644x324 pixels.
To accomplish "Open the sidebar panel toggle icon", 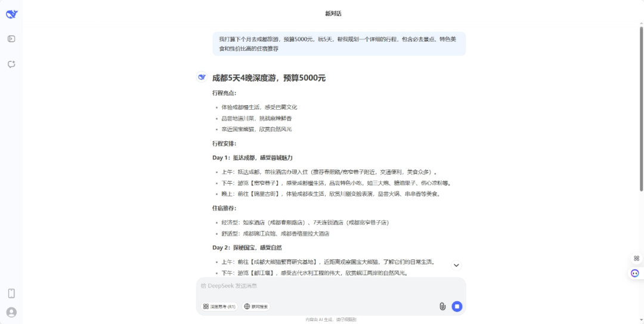I will point(11,39).
